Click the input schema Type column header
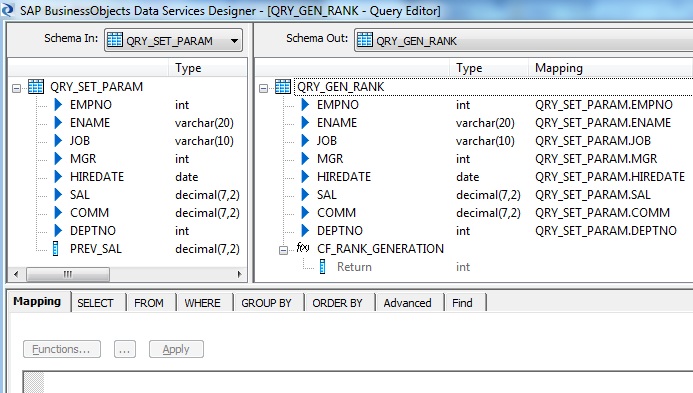 click(x=207, y=68)
